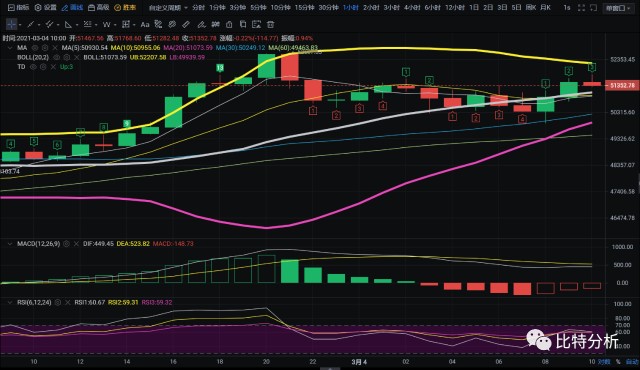Select the W wave pattern tool

(107, 25)
